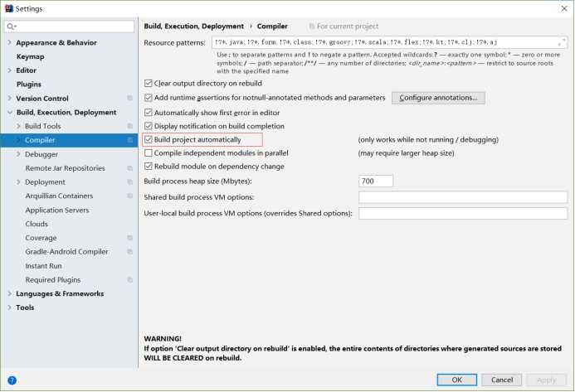Viewport: 575px width, 392px height.
Task: Click project-level icon beside Compiler row
Action: (129, 140)
